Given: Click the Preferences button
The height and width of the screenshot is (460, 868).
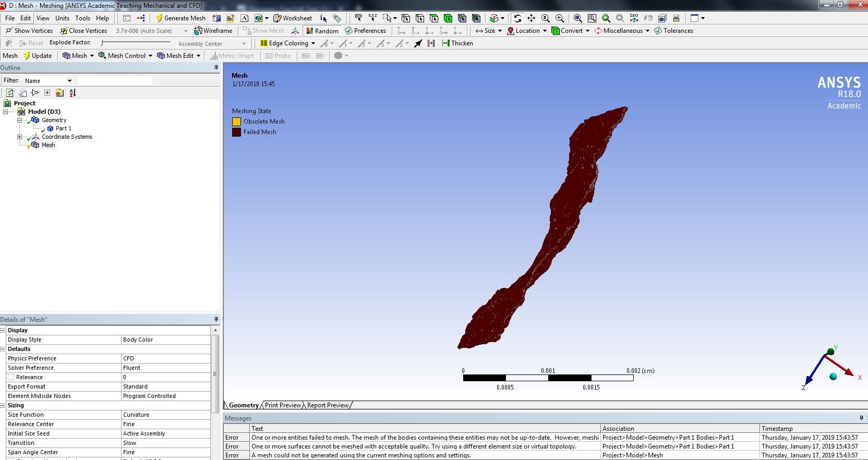Looking at the screenshot, I should 365,31.
